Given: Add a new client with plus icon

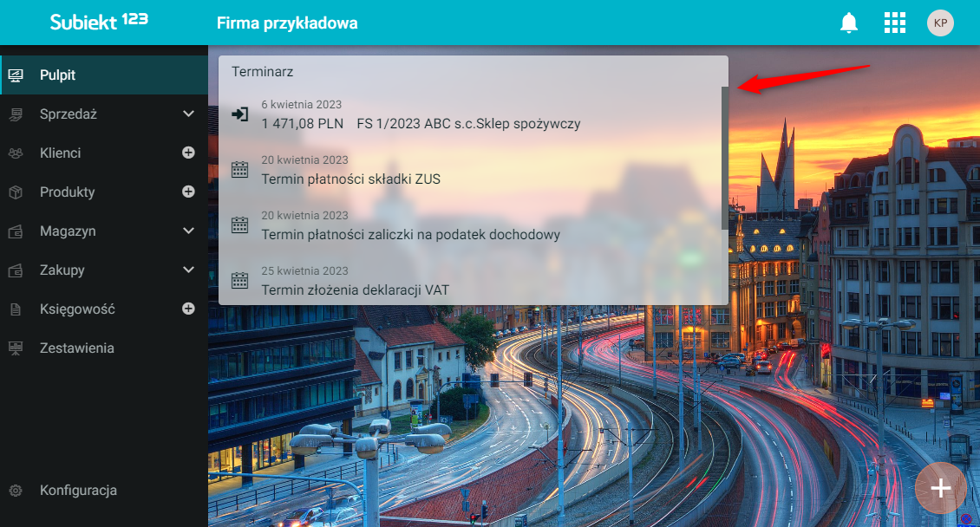Looking at the screenshot, I should click(188, 153).
